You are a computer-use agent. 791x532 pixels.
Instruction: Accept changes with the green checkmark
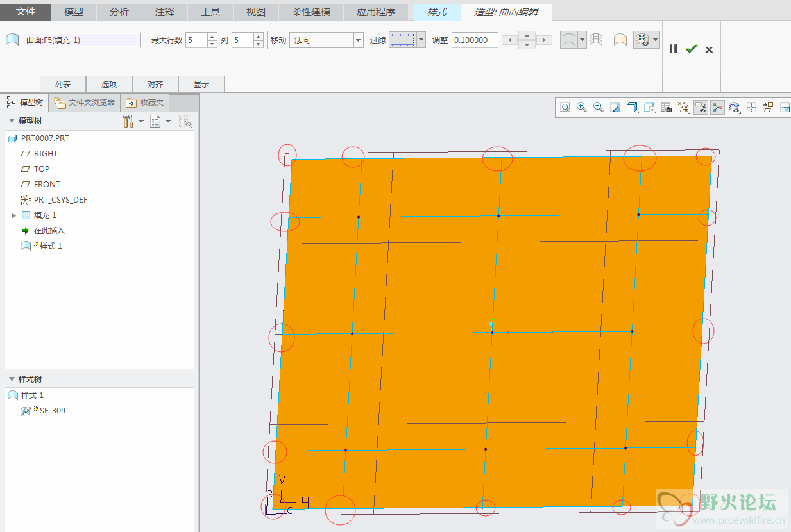[691, 49]
